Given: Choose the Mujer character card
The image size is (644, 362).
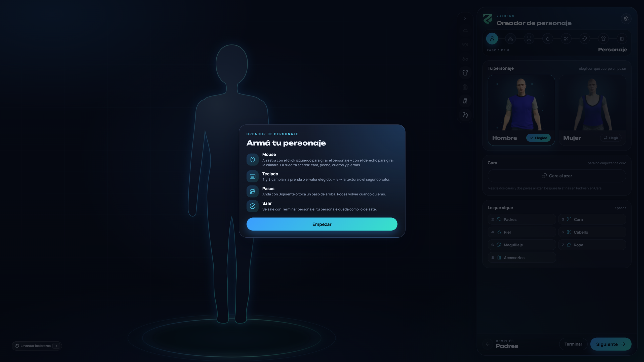Looking at the screenshot, I should click(x=592, y=110).
